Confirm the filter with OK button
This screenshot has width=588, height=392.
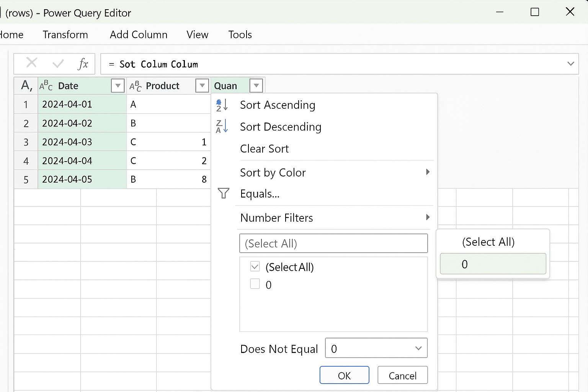click(x=345, y=375)
